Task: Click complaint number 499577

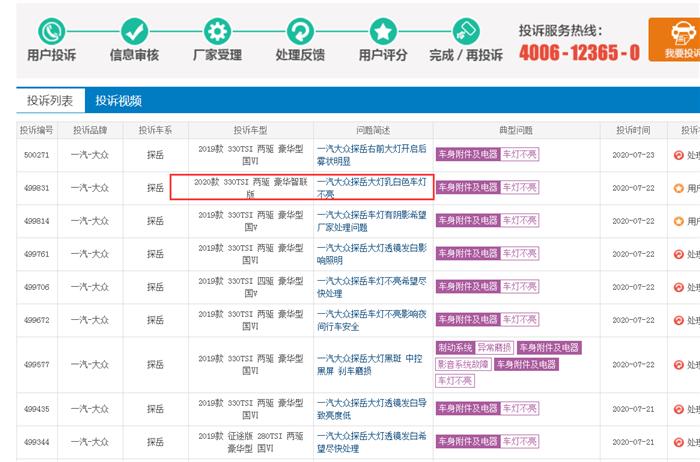Action: (x=37, y=365)
